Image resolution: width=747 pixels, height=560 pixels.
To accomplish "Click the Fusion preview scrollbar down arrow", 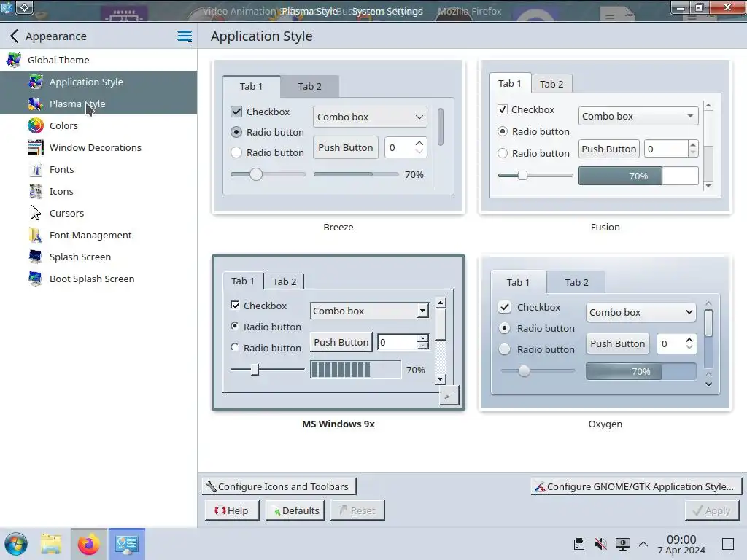I will 708,186.
